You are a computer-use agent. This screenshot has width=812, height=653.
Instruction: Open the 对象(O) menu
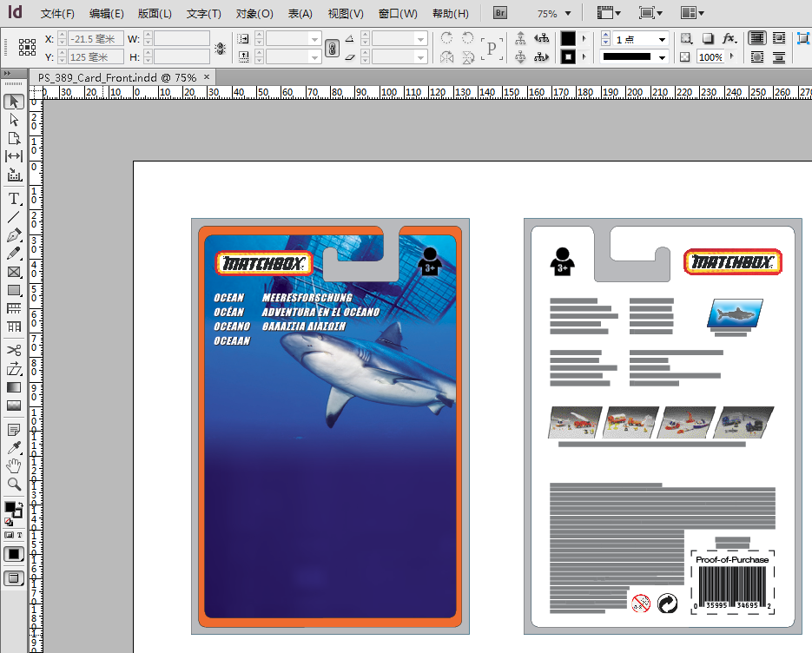pos(254,14)
